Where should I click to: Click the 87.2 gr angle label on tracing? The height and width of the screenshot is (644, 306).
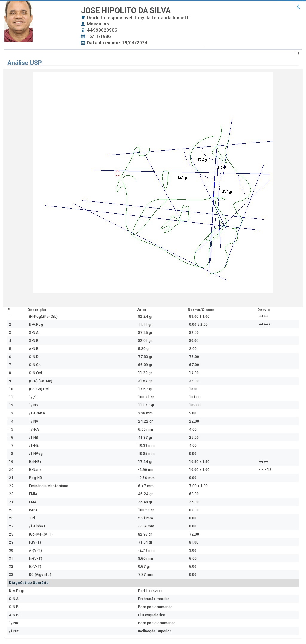(x=203, y=160)
